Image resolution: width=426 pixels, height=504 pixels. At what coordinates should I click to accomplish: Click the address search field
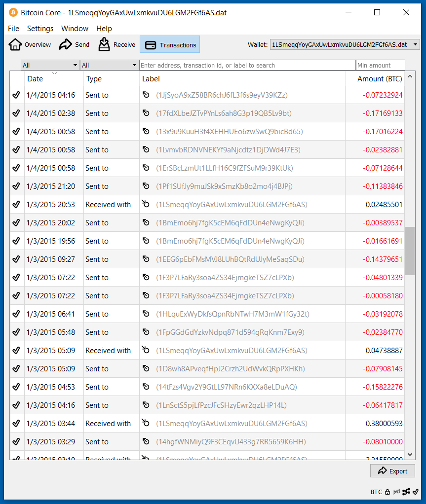(247, 65)
